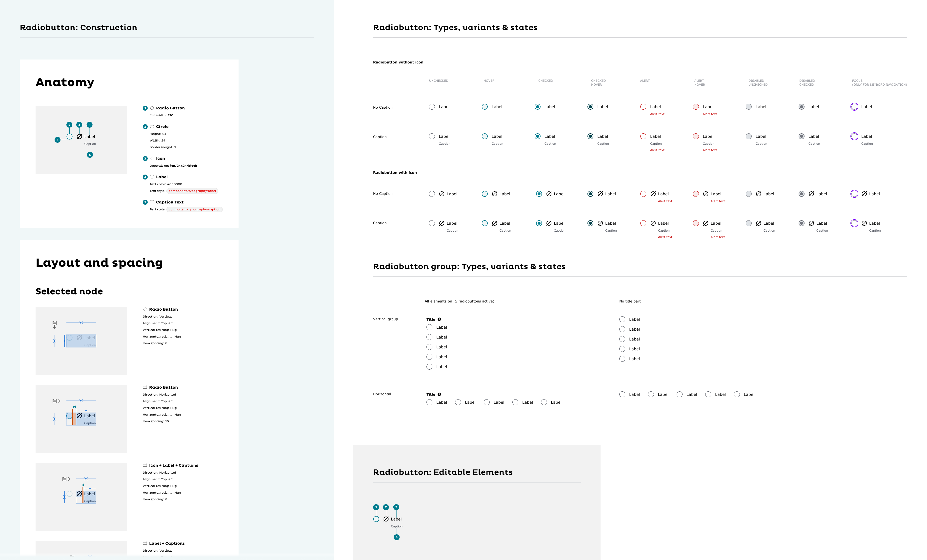Click the block icon in with-icon Caption Disabled Checked cell
The height and width of the screenshot is (560, 927).
tap(811, 223)
